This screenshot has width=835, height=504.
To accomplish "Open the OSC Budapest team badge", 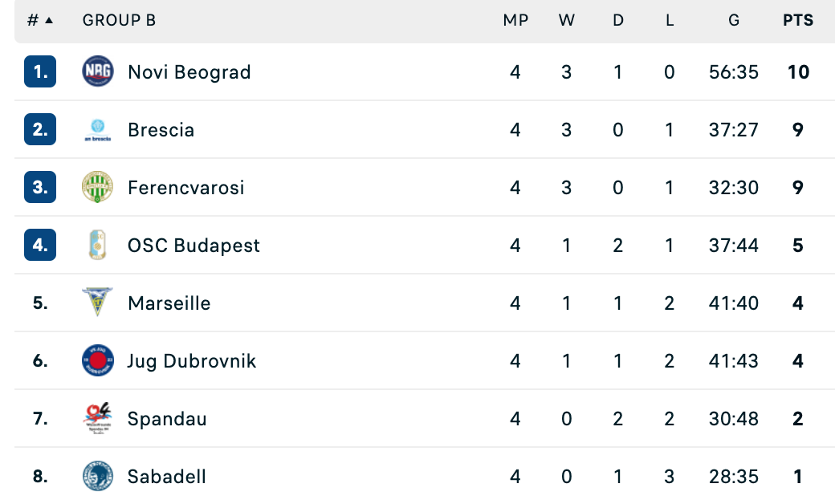I will point(97,245).
